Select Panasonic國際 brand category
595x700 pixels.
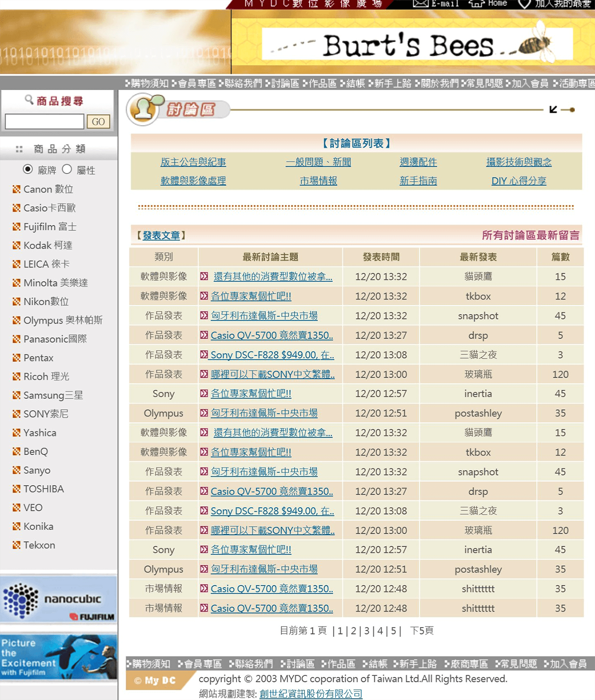(x=55, y=339)
